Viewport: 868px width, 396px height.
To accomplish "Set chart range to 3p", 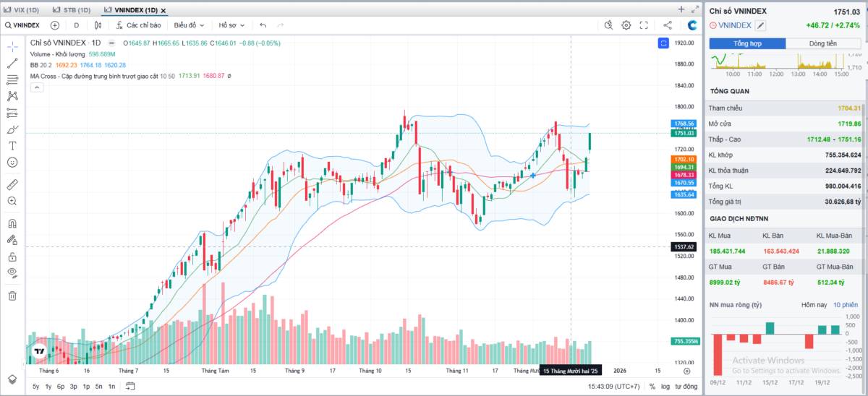I will click(x=74, y=387).
